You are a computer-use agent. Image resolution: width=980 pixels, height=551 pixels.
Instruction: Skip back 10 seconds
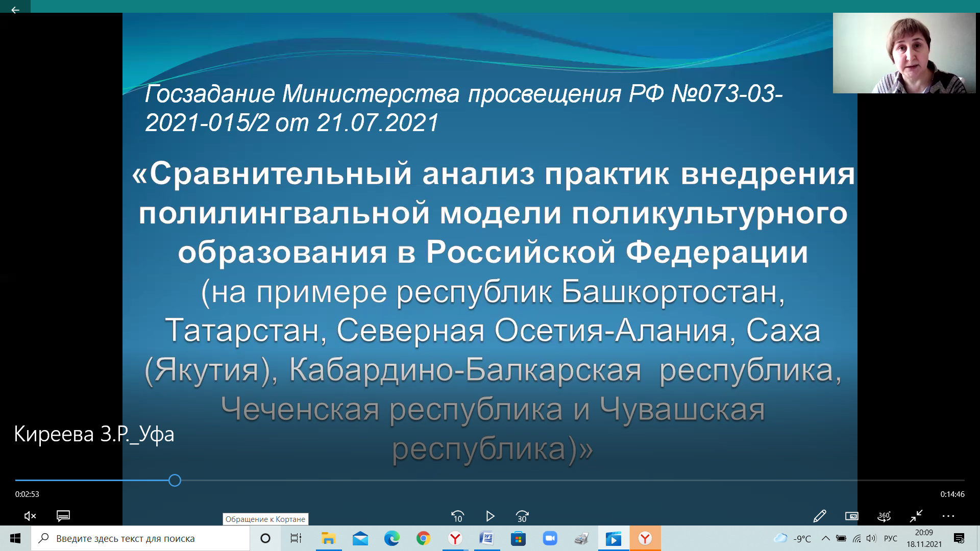pos(457,516)
